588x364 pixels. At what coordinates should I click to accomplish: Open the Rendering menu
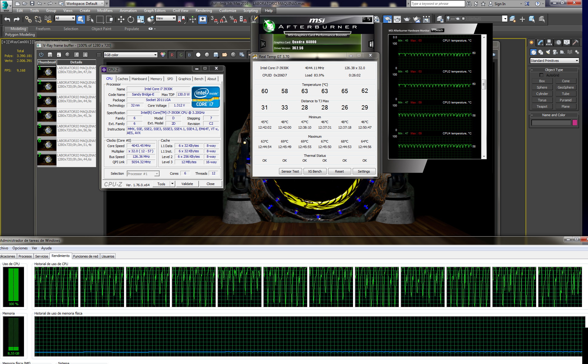[x=203, y=11]
